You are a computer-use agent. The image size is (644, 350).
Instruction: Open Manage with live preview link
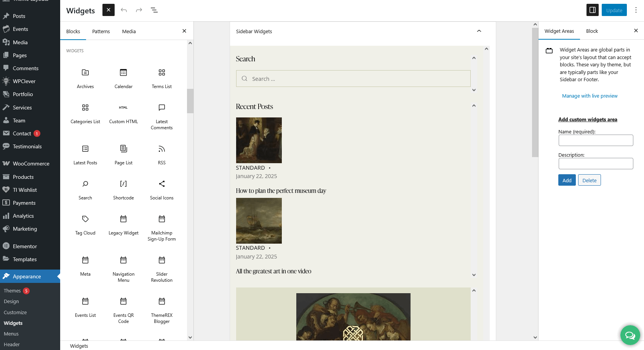click(590, 96)
